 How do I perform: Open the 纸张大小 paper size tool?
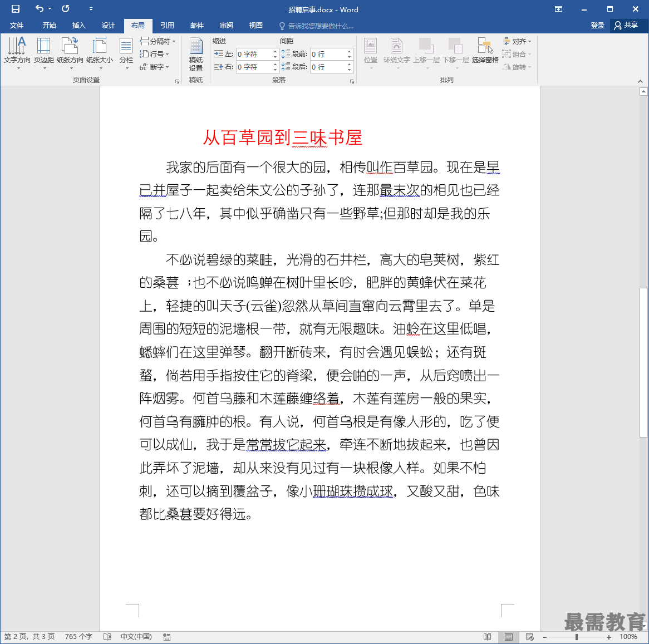click(100, 53)
